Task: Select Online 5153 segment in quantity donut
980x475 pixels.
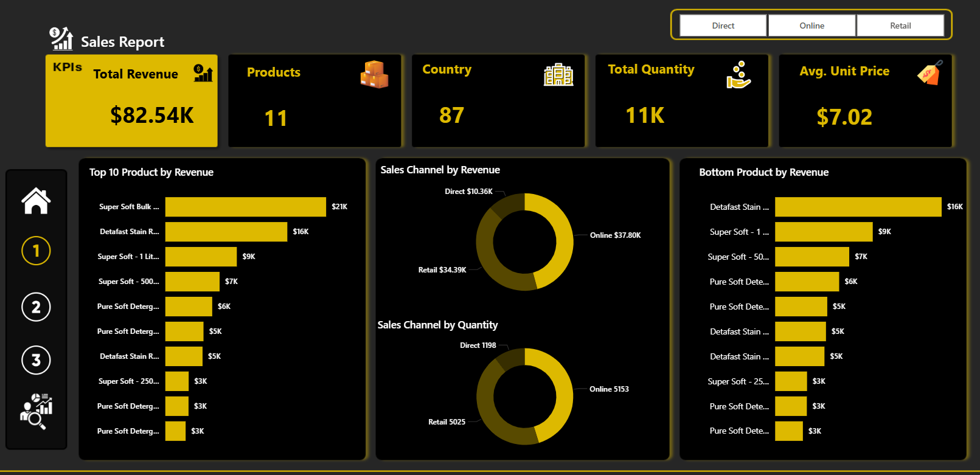Action: click(x=564, y=394)
